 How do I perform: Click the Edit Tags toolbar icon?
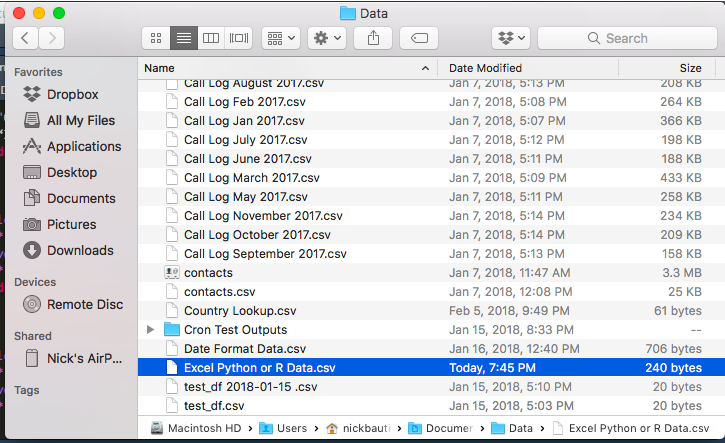click(419, 38)
